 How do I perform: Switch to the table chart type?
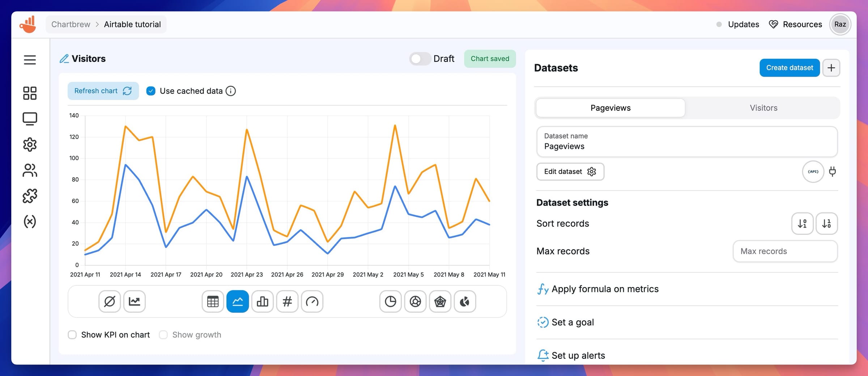[x=213, y=301]
